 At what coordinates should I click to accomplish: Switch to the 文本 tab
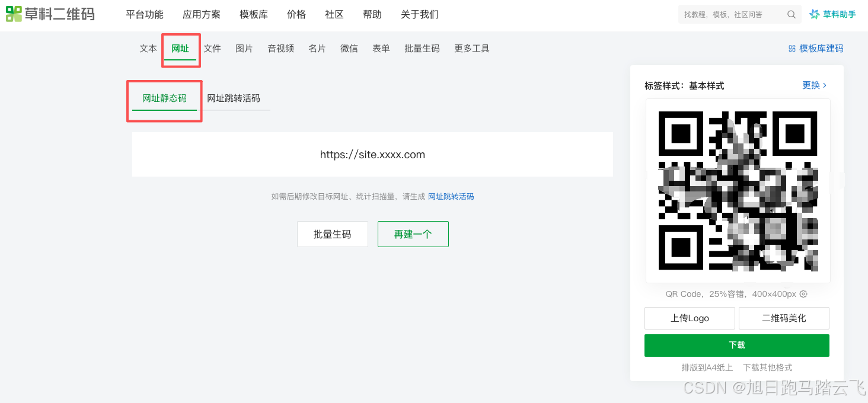click(x=148, y=49)
